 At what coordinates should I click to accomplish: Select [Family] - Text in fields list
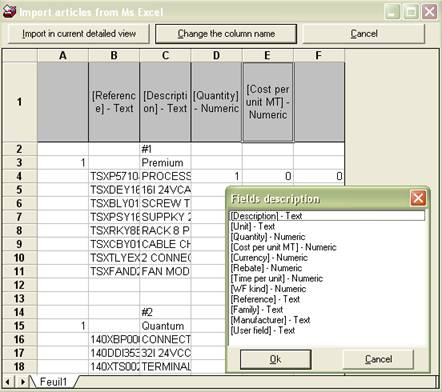pos(327,309)
